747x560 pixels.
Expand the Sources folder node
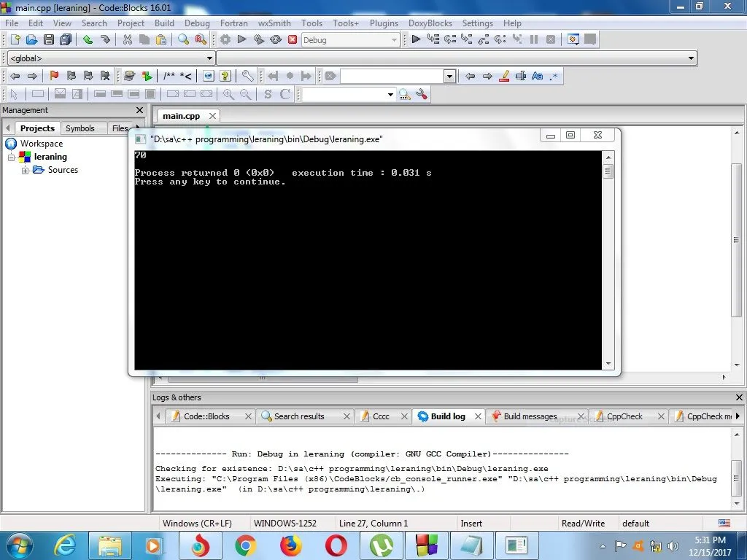click(25, 171)
